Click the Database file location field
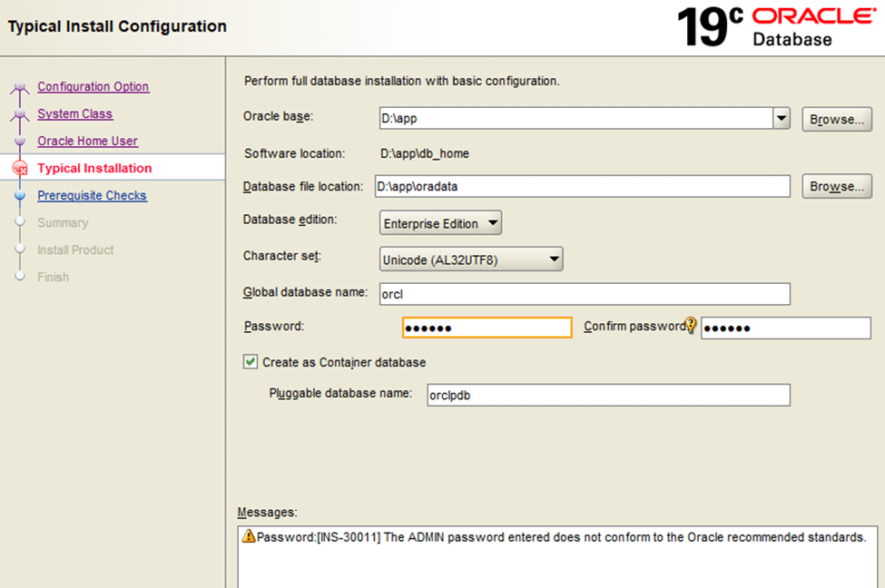Viewport: 885px width, 588px height. [583, 186]
